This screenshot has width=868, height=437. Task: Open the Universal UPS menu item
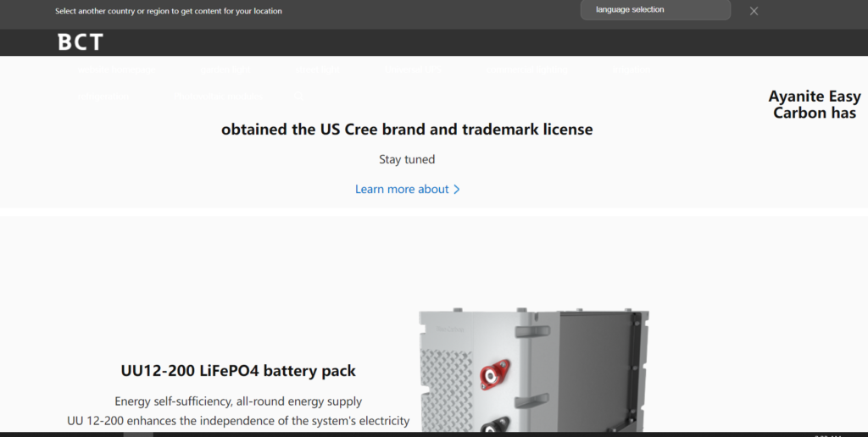point(414,69)
